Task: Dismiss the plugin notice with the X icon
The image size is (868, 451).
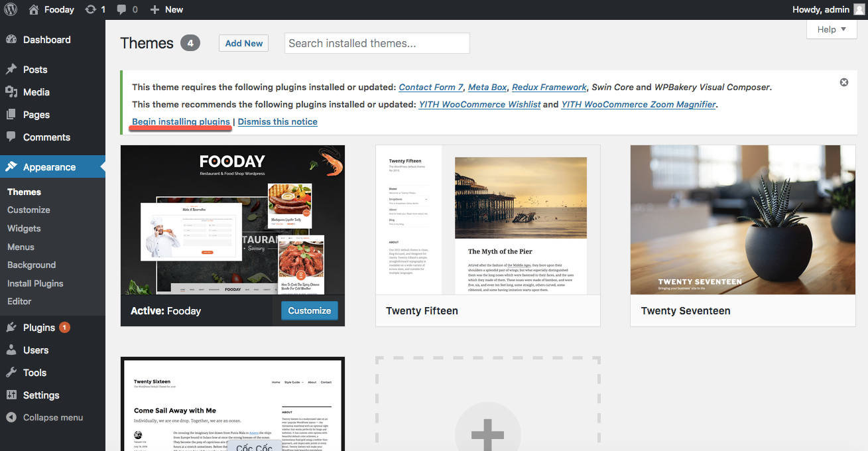Action: [x=844, y=82]
